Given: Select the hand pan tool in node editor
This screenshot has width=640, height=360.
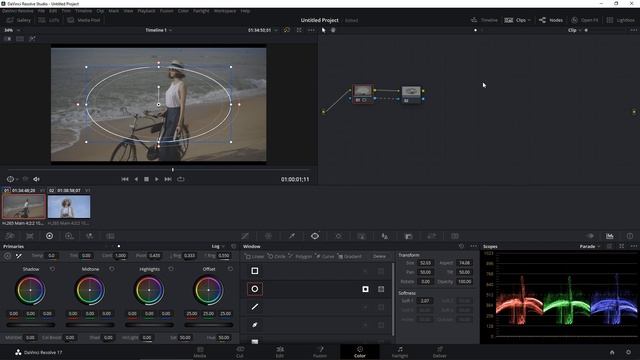Looking at the screenshot, I should pyautogui.click(x=333, y=30).
